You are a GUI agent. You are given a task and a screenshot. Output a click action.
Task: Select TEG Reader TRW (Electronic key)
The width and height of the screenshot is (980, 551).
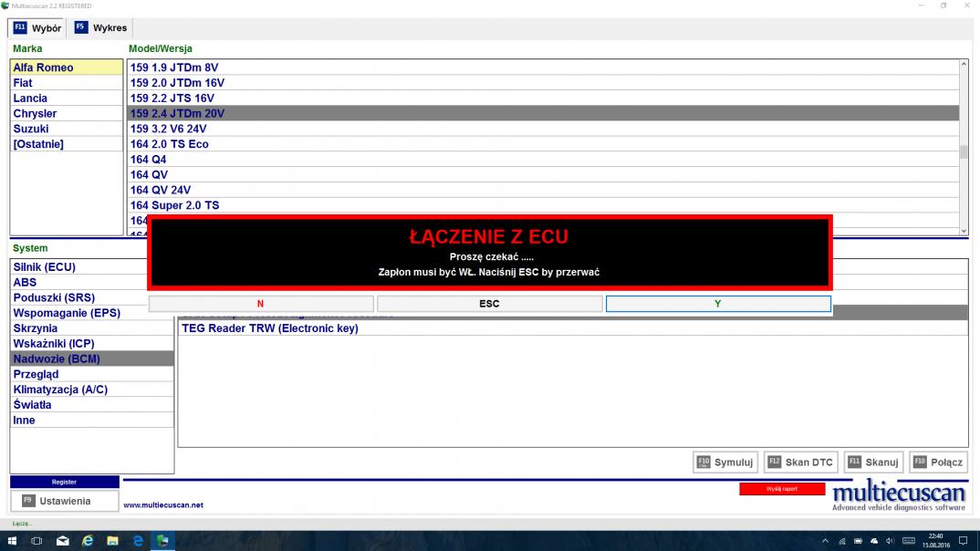[572, 328]
